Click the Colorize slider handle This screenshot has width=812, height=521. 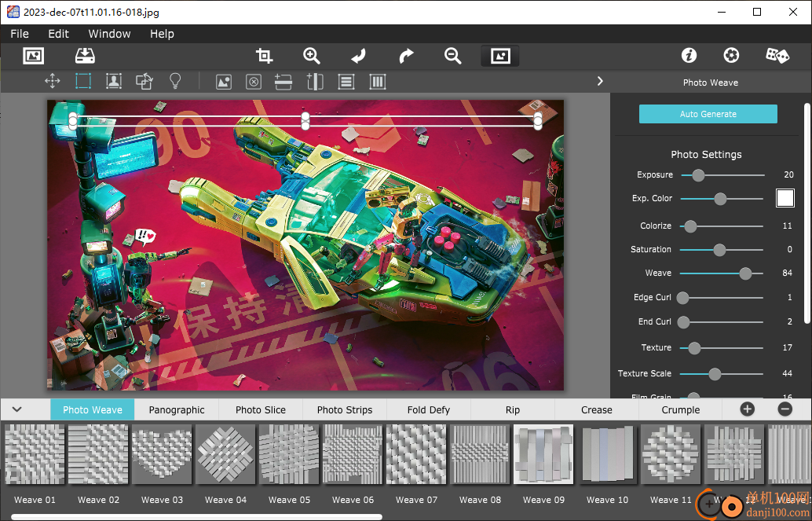[690, 226]
